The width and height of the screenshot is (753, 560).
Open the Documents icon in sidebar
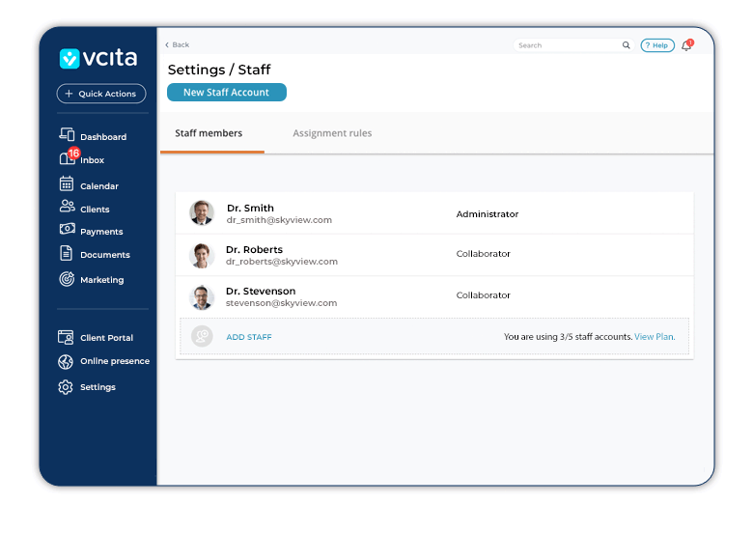67,254
